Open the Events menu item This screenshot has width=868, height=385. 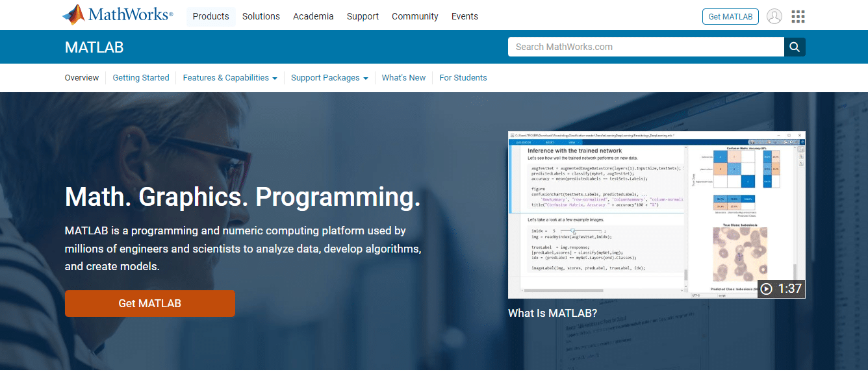pos(465,16)
